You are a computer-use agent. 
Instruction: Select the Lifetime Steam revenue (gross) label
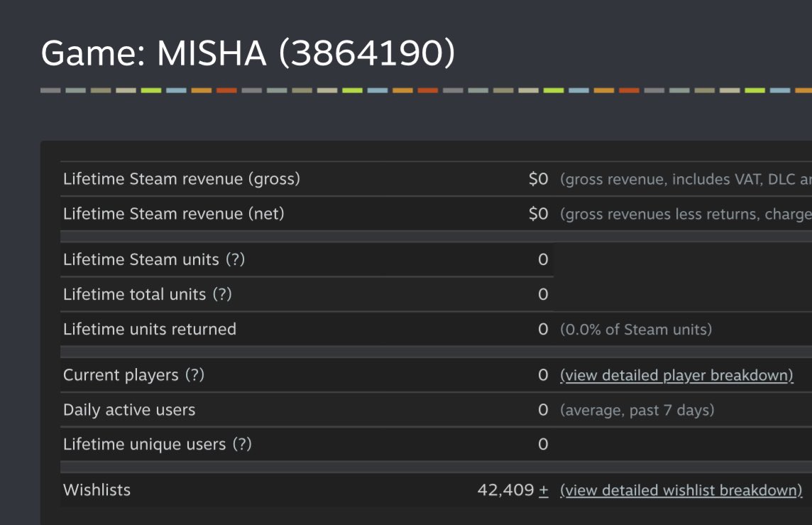click(x=182, y=179)
